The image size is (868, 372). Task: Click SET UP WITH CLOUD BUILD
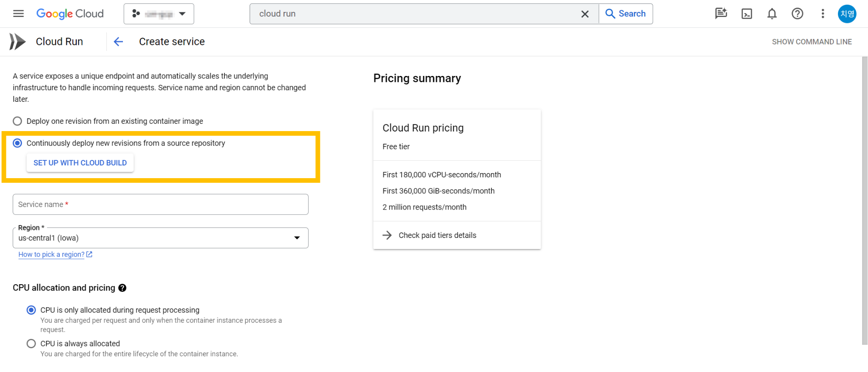80,163
